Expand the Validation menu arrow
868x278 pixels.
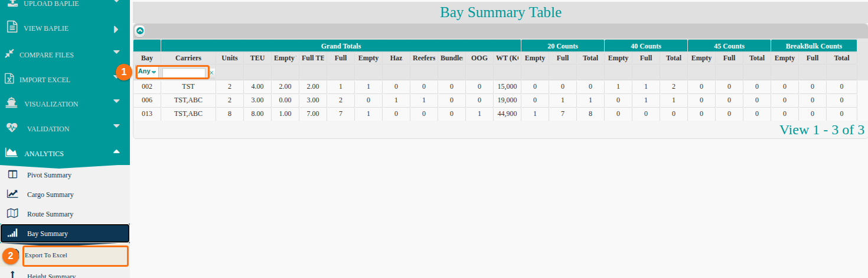[116, 125]
